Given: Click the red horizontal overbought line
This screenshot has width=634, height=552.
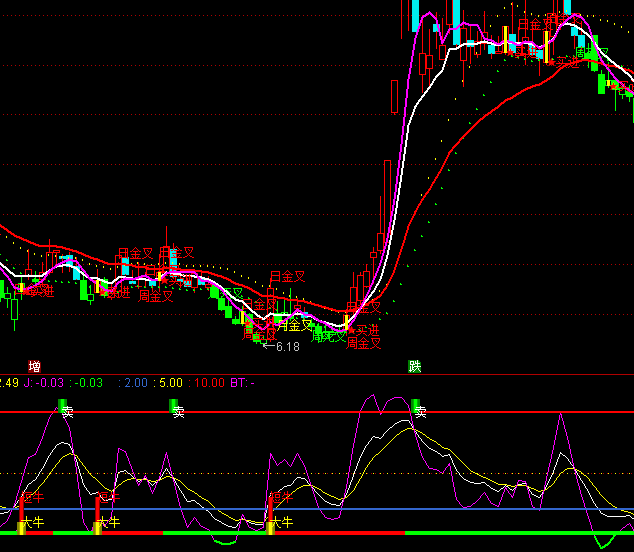Looking at the screenshot, I should pyautogui.click(x=300, y=412).
